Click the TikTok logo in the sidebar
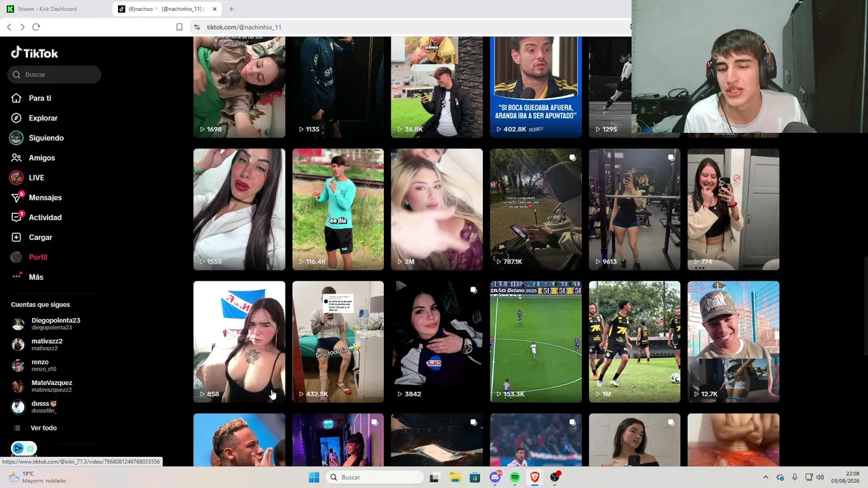The image size is (868, 488). click(x=35, y=53)
